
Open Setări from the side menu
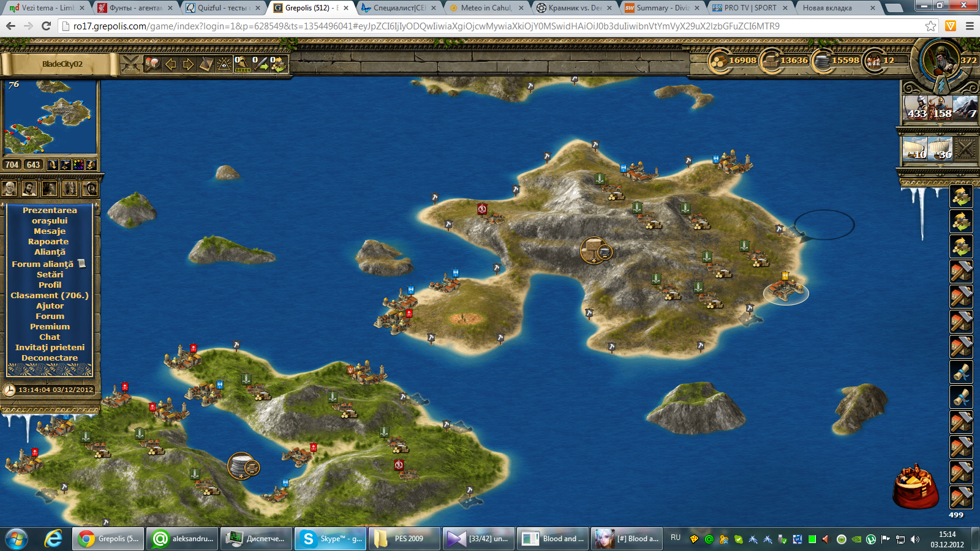point(50,275)
